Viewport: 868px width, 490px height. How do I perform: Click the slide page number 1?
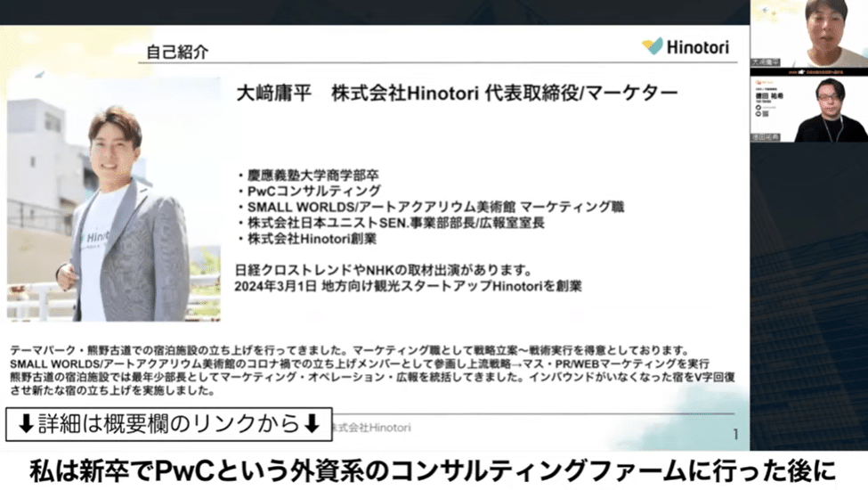[x=735, y=435]
